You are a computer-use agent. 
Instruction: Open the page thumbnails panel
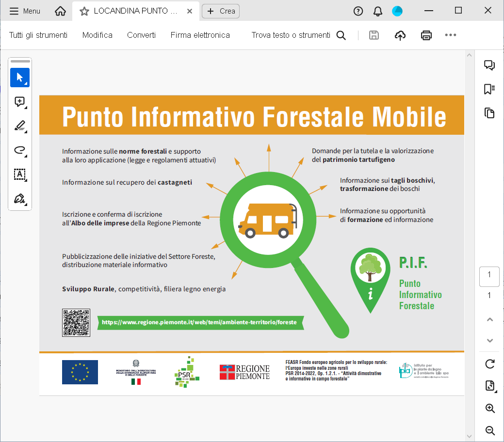pos(489,113)
